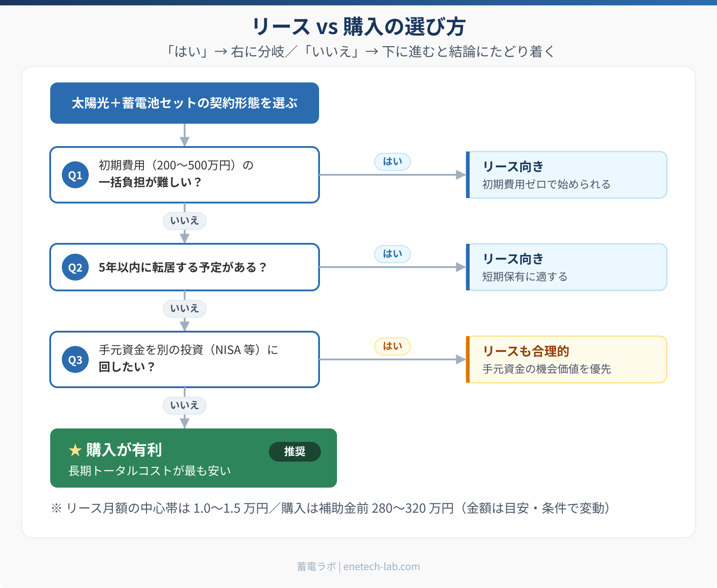717x588 pixels.
Task: Click the 回したい？ text
Action: pos(127,367)
